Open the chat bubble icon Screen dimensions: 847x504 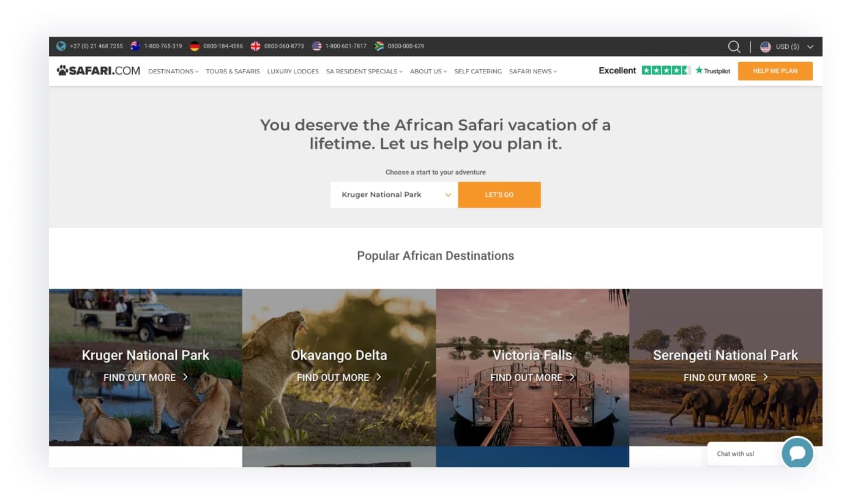click(797, 453)
